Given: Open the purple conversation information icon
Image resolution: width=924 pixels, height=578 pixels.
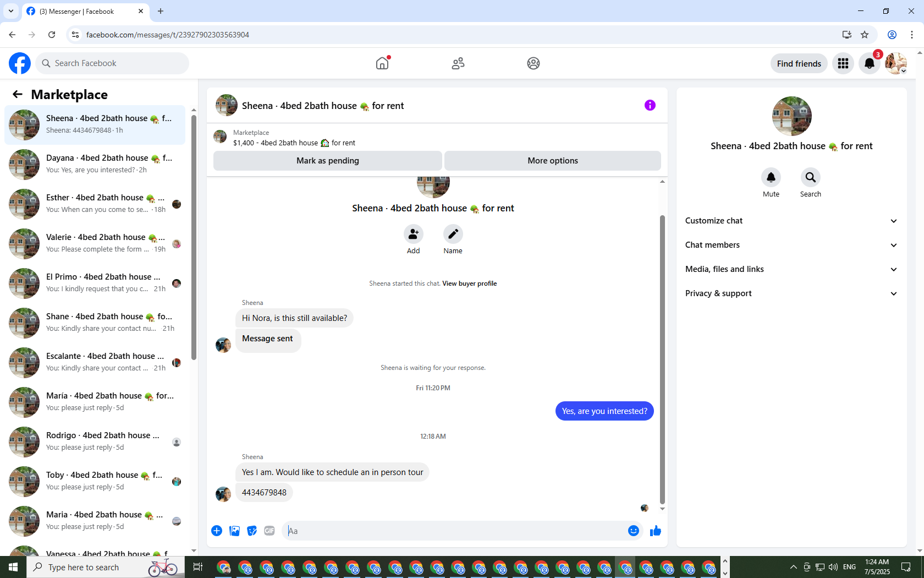Looking at the screenshot, I should 650,105.
